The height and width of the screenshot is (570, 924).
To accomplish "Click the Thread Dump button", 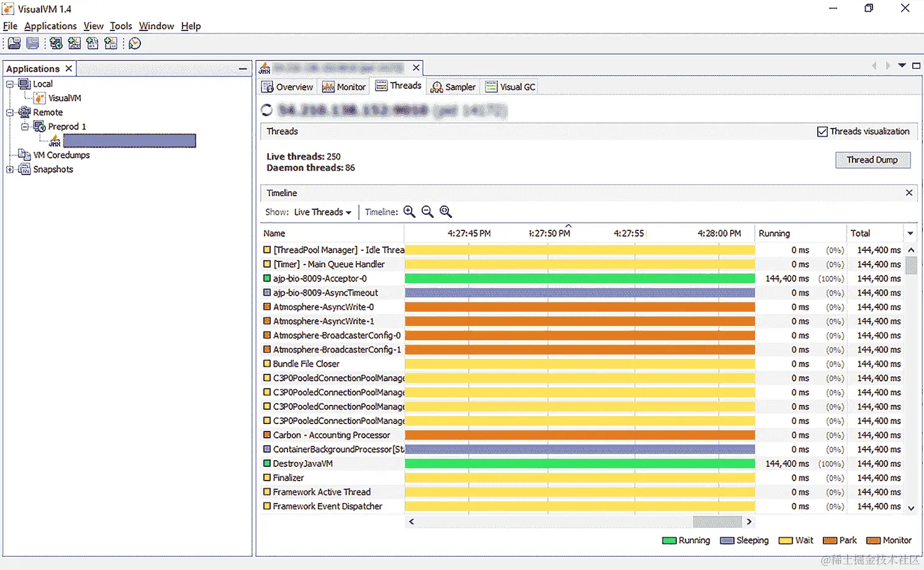I will click(872, 160).
